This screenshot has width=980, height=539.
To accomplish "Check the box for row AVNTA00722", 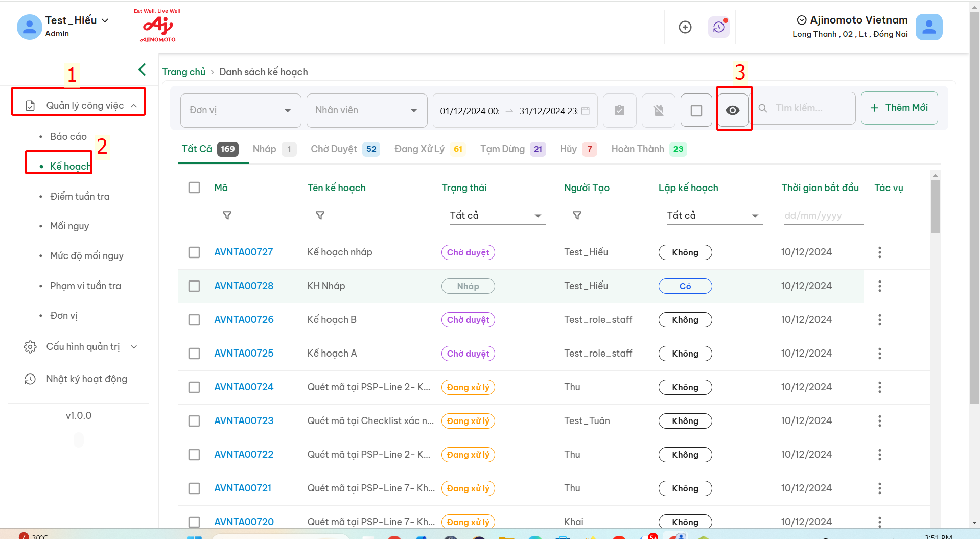I will [x=194, y=455].
